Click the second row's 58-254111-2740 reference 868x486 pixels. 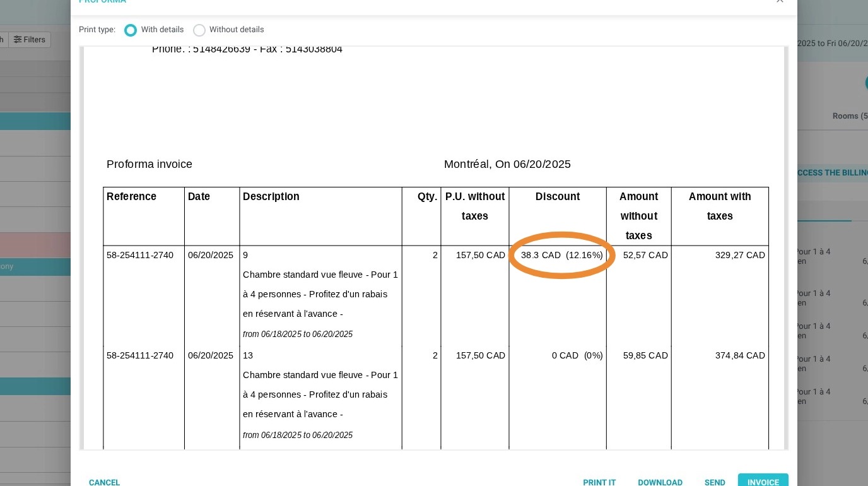140,355
